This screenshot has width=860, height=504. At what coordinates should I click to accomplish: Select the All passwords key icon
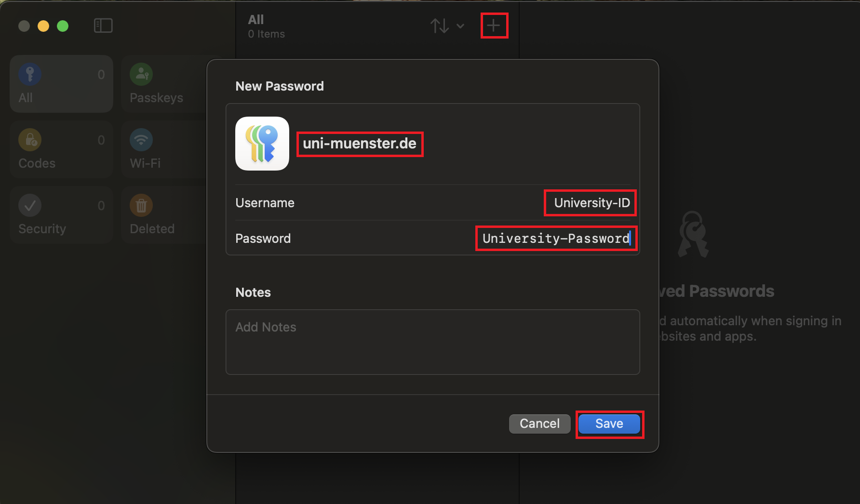coord(30,75)
